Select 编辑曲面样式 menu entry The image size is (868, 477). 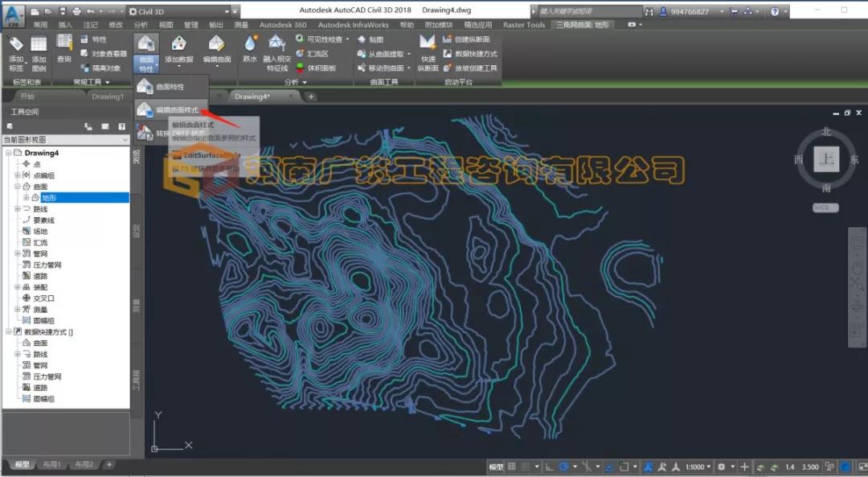click(x=170, y=109)
